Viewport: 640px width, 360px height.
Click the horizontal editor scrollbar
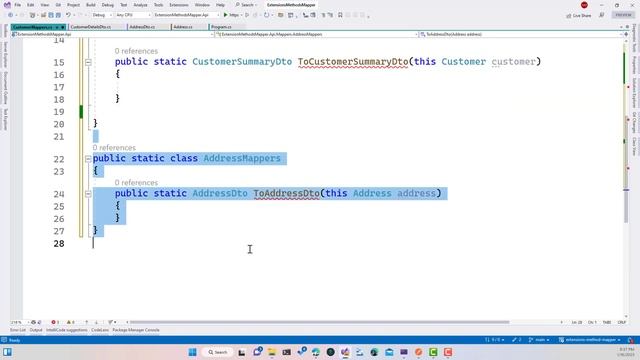pos(319,322)
